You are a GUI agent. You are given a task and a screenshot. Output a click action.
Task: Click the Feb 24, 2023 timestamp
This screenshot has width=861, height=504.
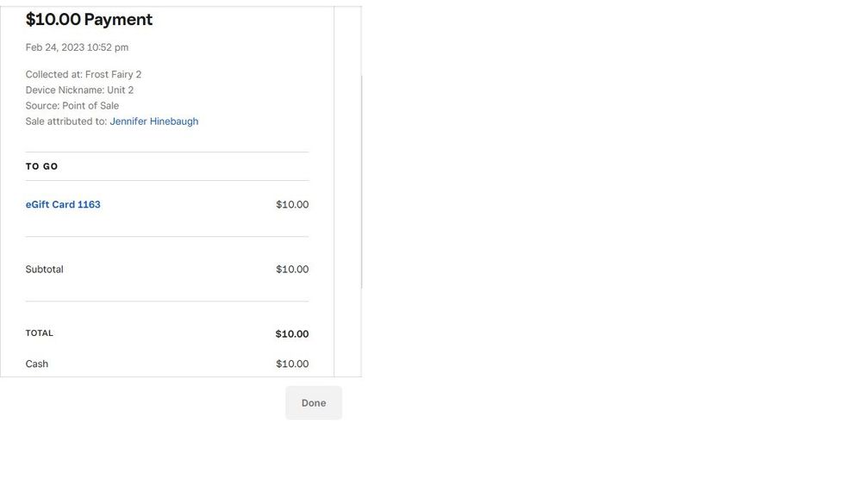[x=77, y=47]
